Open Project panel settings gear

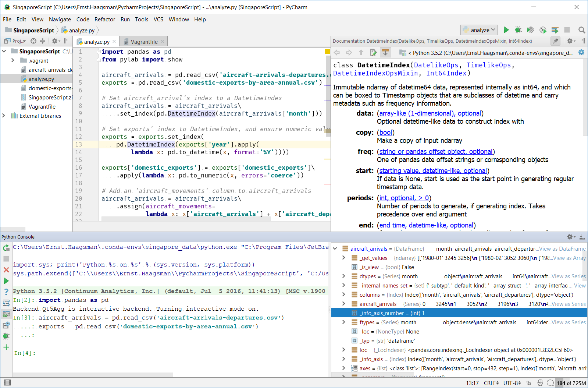56,41
